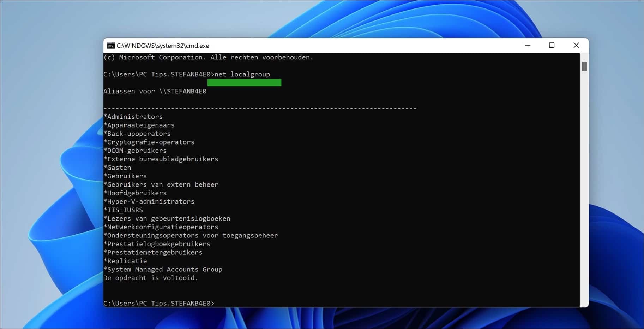Select the '*Cryptografie-operators' group name
The width and height of the screenshot is (644, 329).
pos(149,142)
